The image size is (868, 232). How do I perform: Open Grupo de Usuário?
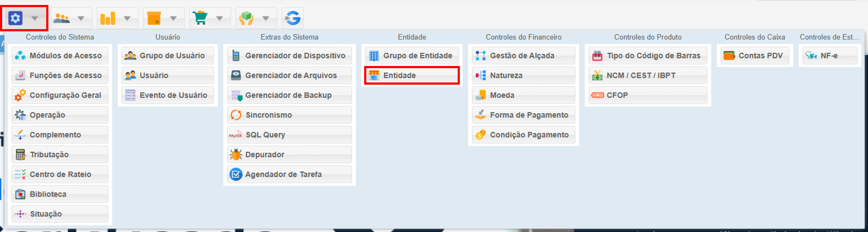pyautogui.click(x=168, y=56)
